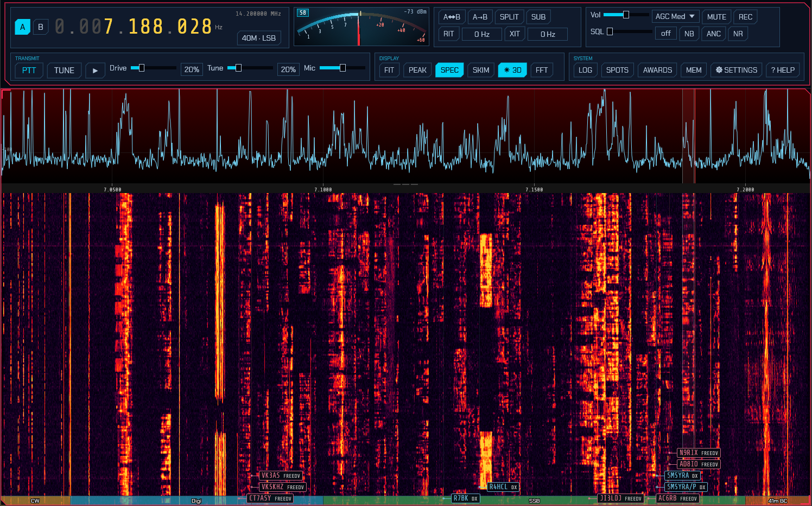812x506 pixels.
Task: Enable SPLIT operation
Action: tap(509, 17)
